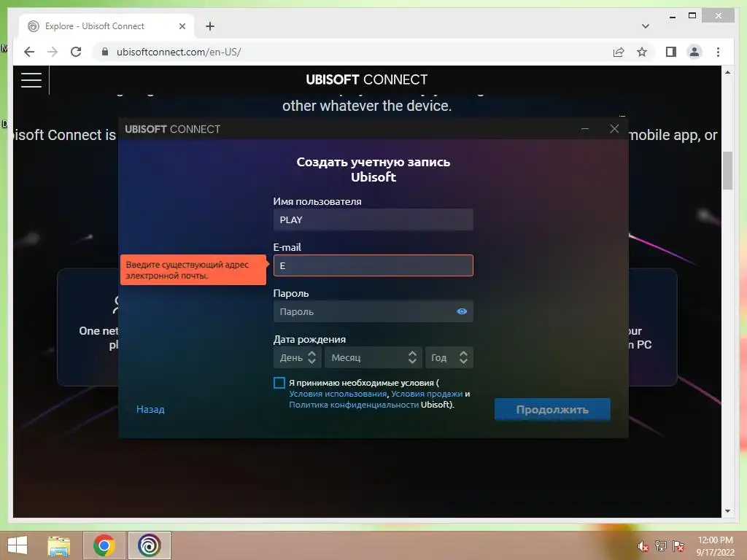
Task: Open the День (day) dropdown
Action: pos(296,357)
